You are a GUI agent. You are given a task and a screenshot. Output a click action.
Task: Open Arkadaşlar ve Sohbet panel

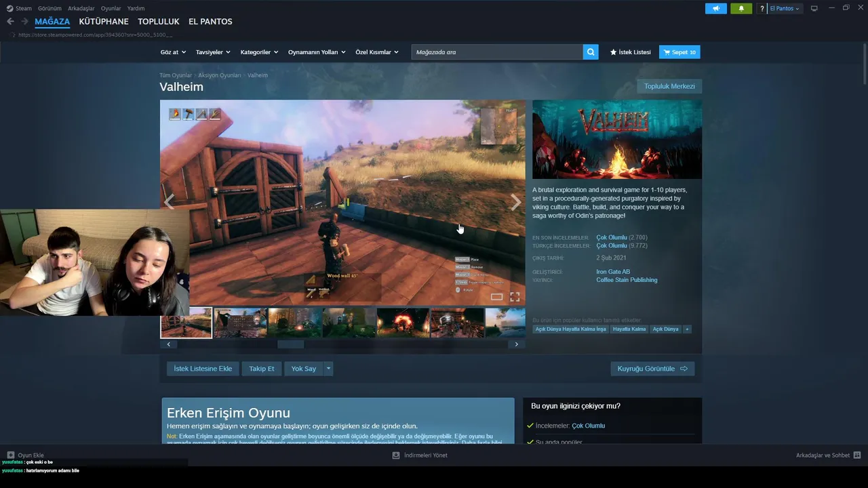point(828,455)
